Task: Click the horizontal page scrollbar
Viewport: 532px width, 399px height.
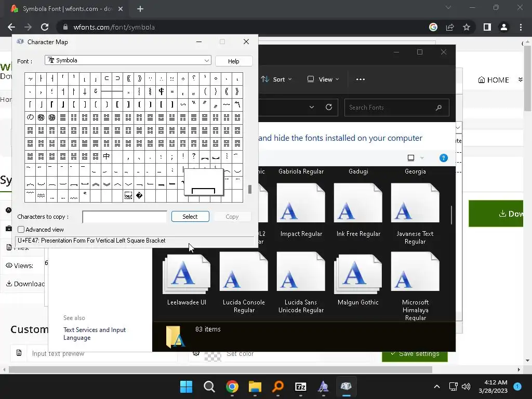Action: [220, 369]
